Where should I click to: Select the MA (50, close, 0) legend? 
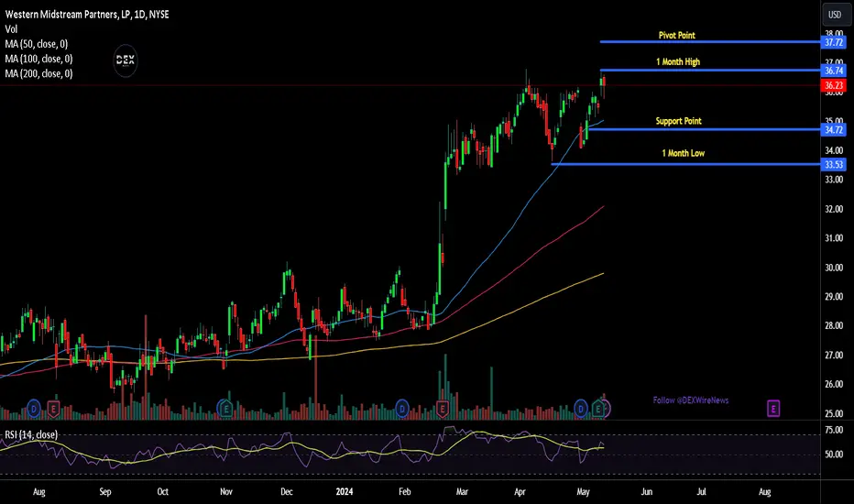(37, 44)
